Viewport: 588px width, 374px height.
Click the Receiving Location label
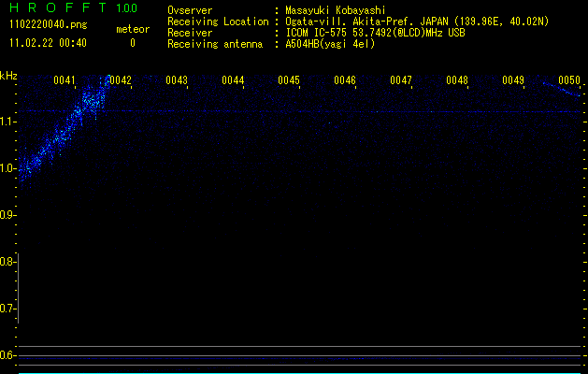click(218, 22)
